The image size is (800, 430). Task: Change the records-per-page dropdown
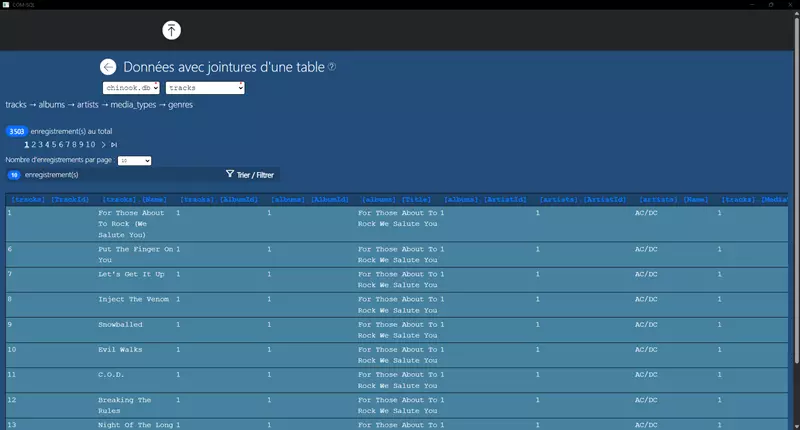click(134, 161)
